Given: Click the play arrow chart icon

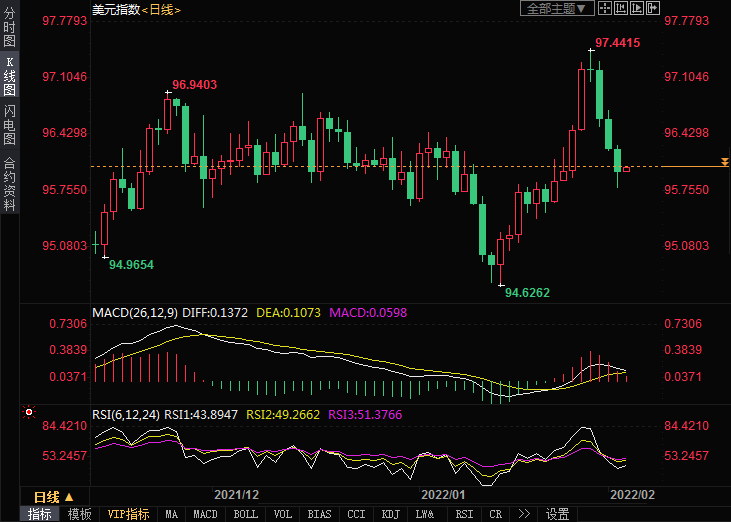Looking at the screenshot, I should (x=638, y=9).
